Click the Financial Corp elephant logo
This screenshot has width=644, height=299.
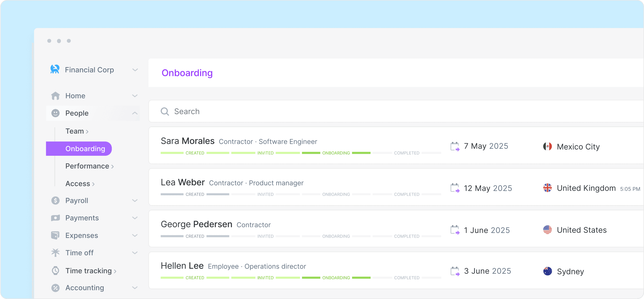click(55, 69)
